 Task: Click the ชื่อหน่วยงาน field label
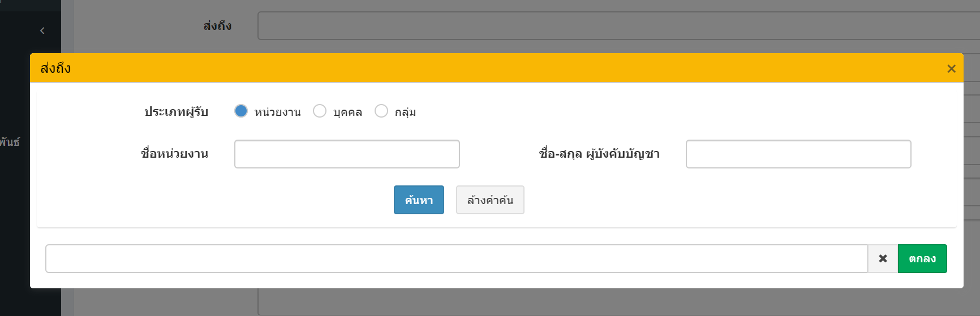174,154
